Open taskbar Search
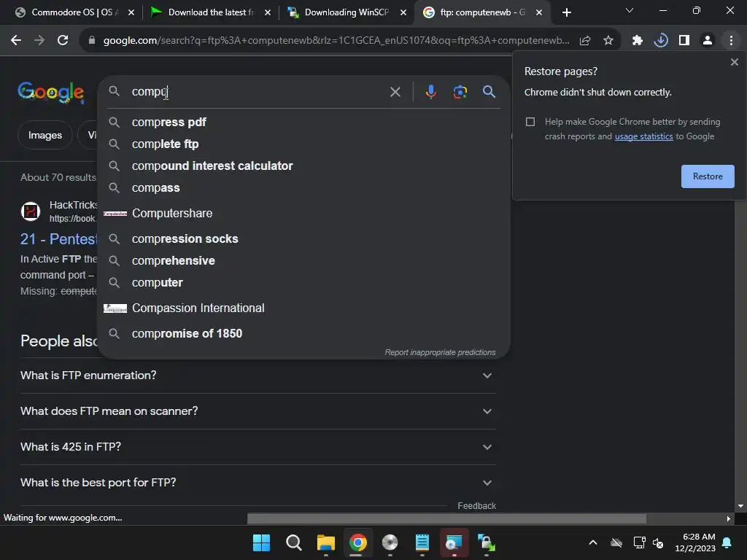This screenshot has height=560, width=747. point(293,542)
